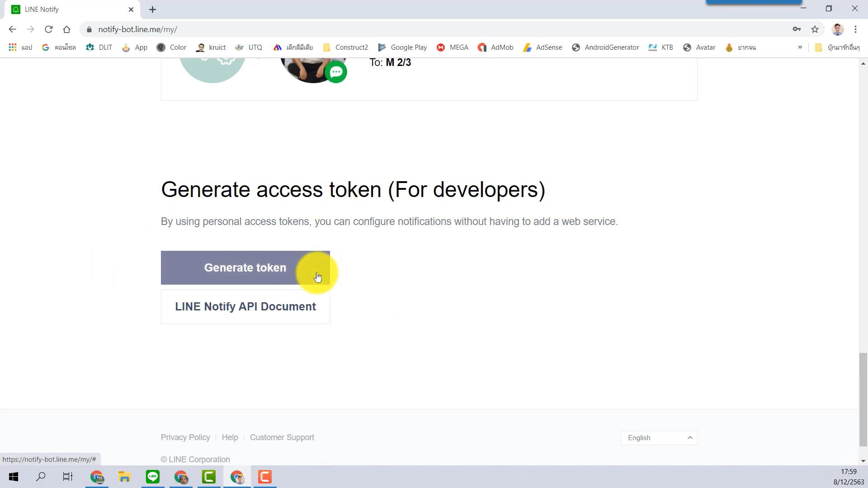Click the 'Generate access token (For developers)' heading
This screenshot has height=488, width=868.
pos(353,189)
